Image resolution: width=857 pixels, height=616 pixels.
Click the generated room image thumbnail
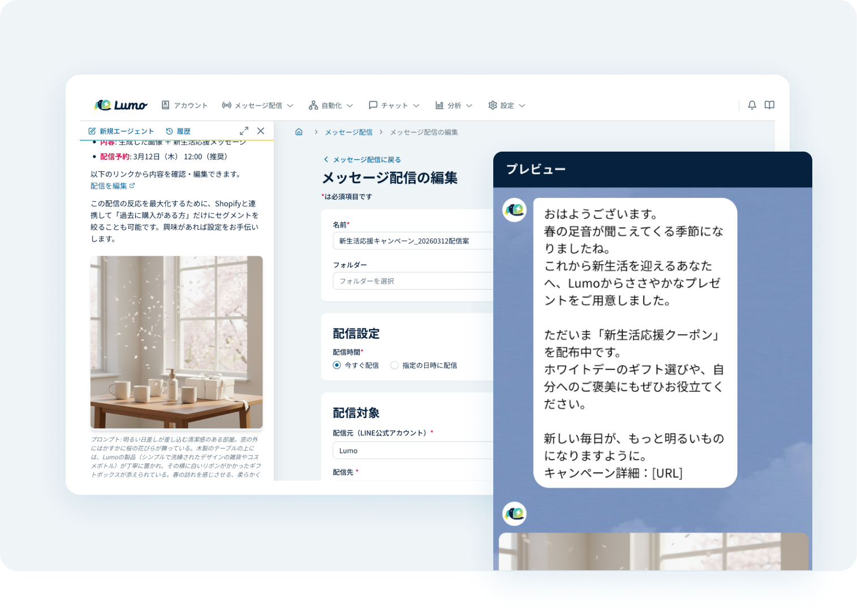point(176,342)
